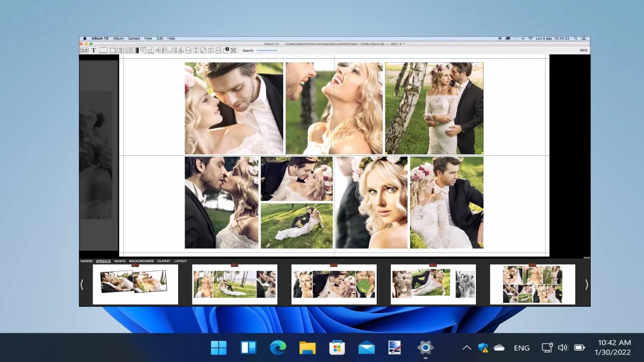Select spread 004 thumbnail
Image resolution: width=644 pixels, height=362 pixels.
tap(433, 284)
